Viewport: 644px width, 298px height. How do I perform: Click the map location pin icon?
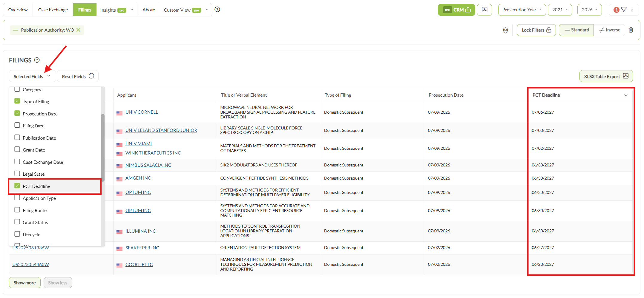pos(505,30)
